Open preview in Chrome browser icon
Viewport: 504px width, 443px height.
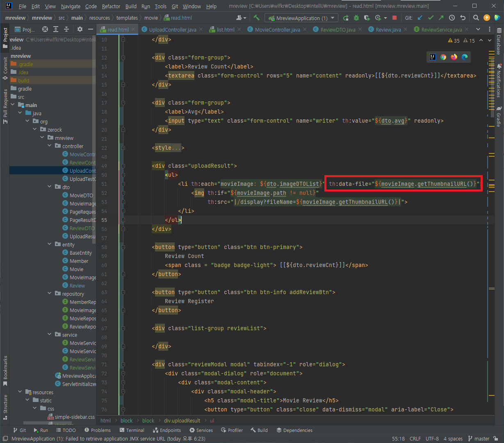(x=443, y=57)
